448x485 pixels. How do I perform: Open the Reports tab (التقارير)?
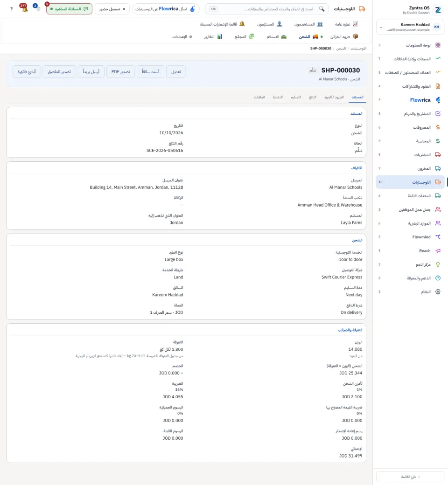[x=213, y=36]
